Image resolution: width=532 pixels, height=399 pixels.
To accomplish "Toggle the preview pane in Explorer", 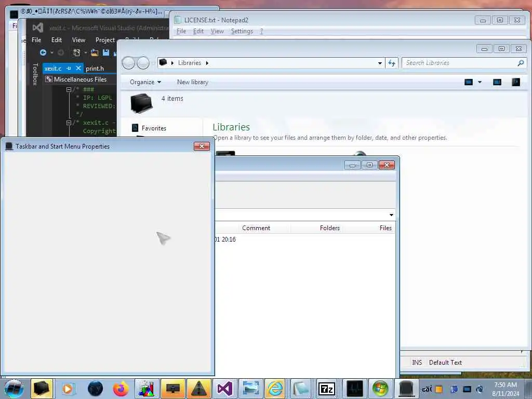I will (497, 82).
